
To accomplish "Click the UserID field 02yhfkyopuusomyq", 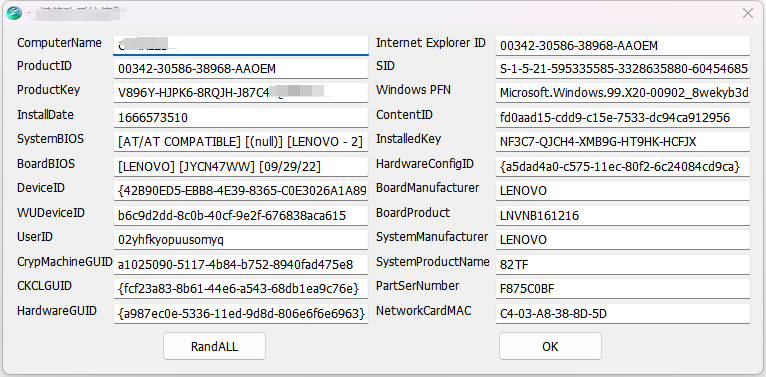I will 241,240.
